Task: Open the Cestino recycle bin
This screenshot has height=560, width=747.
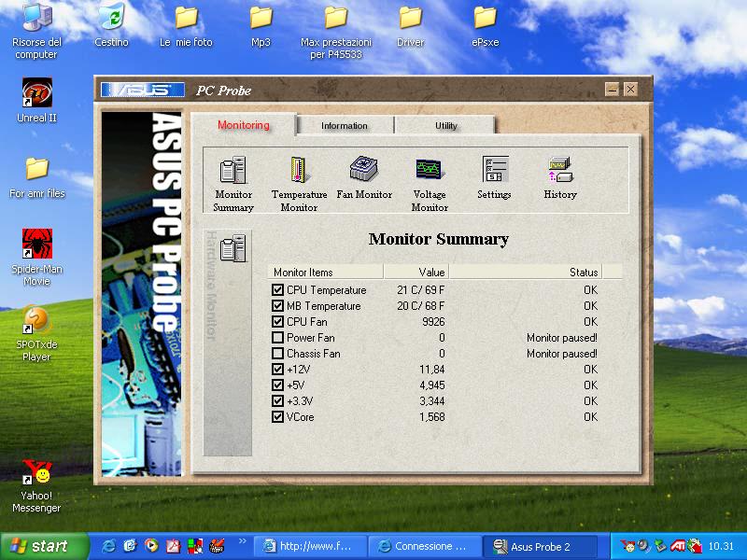Action: point(111,16)
